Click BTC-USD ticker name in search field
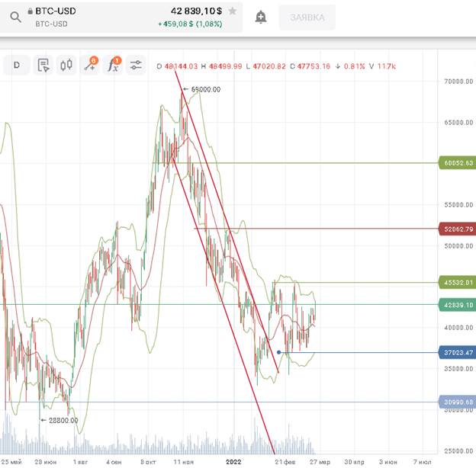This screenshot has width=476, height=468. (56, 11)
